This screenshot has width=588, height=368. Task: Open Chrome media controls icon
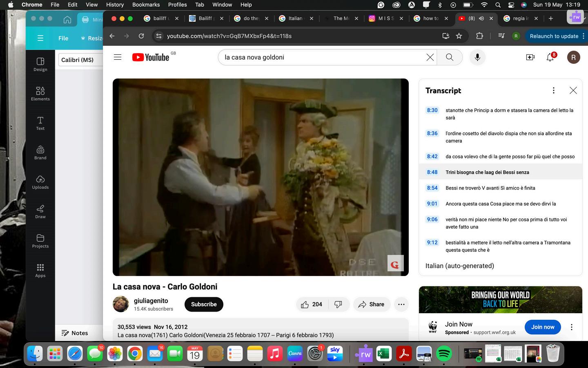click(x=501, y=36)
